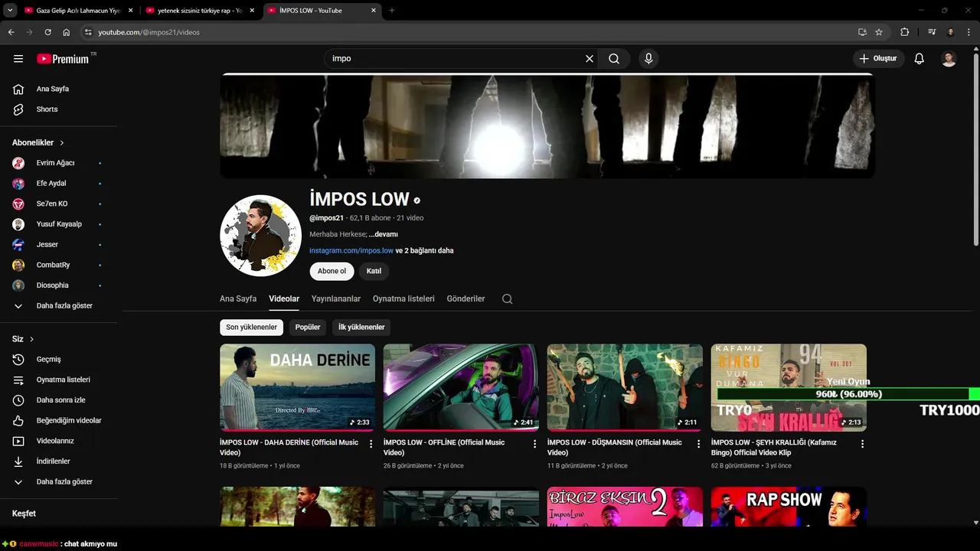The width and height of the screenshot is (980, 551).
Task: Go to YouTube Premium home logo
Action: coord(63,59)
